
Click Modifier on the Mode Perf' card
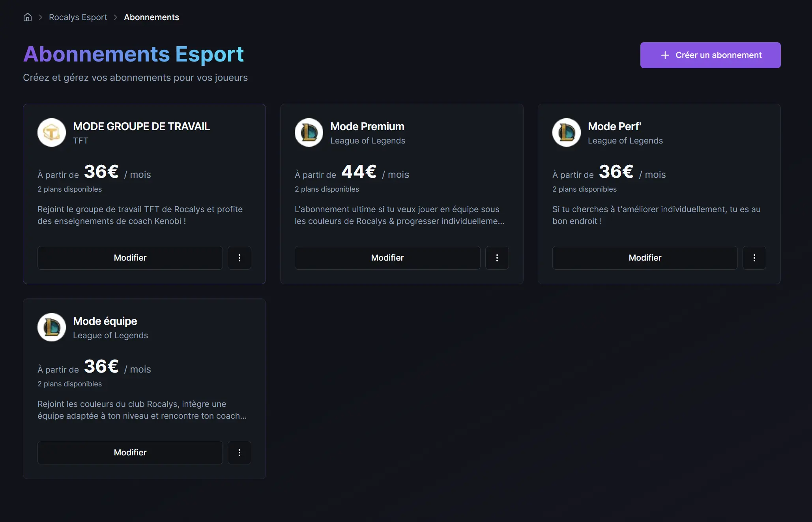(645, 258)
